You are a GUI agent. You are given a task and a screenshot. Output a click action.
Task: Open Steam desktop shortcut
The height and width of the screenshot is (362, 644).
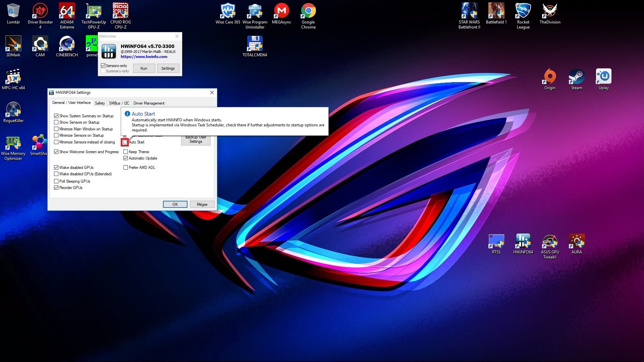577,79
